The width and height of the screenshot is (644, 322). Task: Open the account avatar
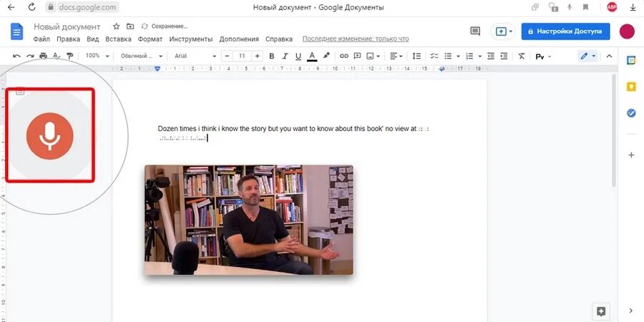tap(627, 31)
